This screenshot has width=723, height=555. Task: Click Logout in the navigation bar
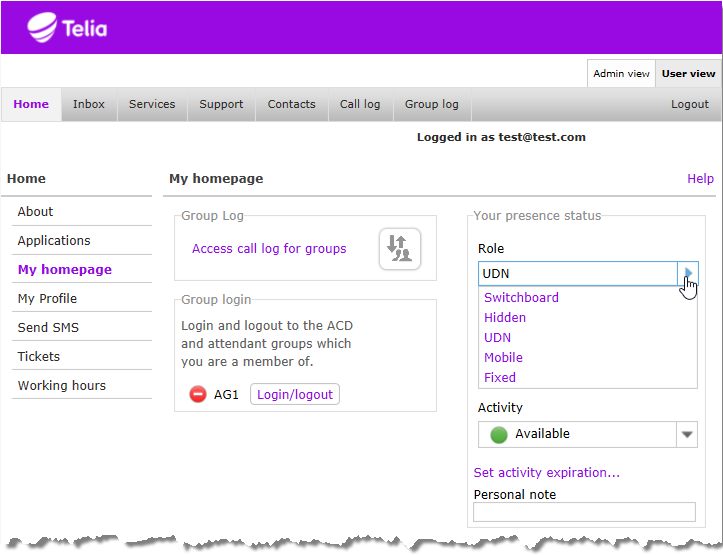689,104
